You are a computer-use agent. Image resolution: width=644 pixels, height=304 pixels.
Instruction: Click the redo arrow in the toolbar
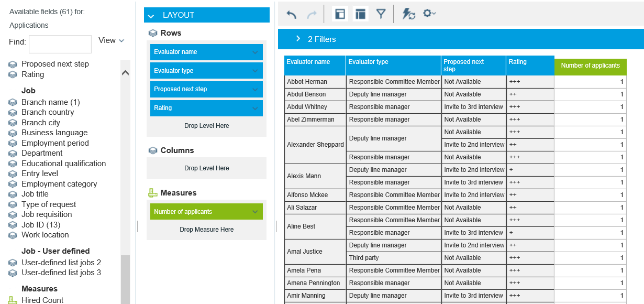[312, 14]
